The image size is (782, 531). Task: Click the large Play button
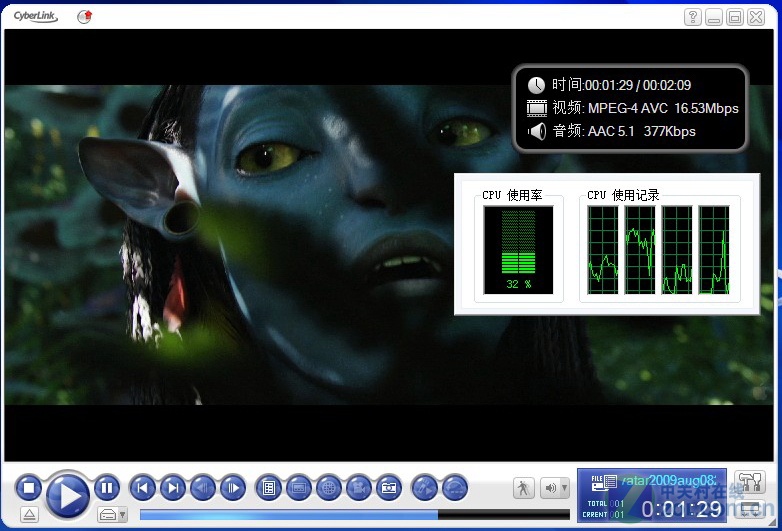pyautogui.click(x=68, y=496)
